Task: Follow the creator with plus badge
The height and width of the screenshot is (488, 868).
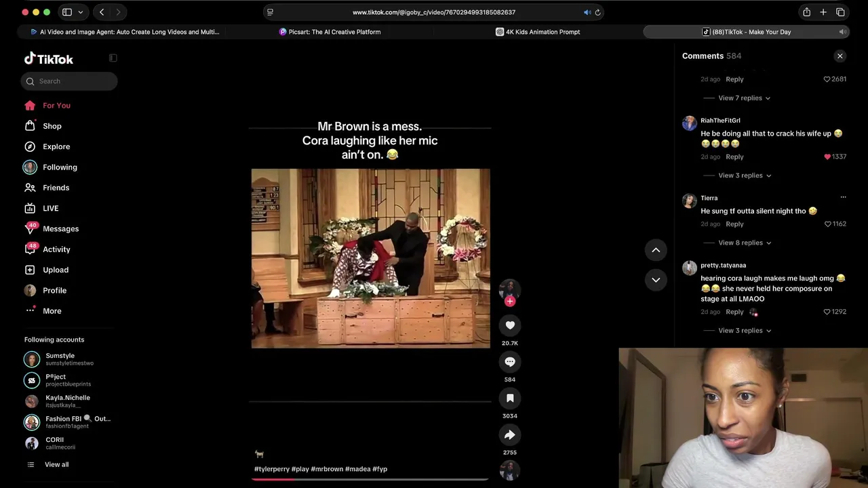Action: pyautogui.click(x=510, y=301)
